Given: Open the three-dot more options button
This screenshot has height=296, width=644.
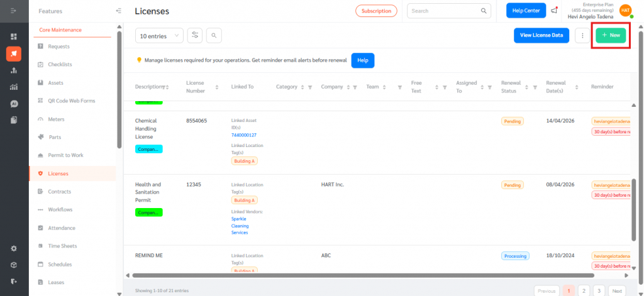Looking at the screenshot, I should click(583, 36).
